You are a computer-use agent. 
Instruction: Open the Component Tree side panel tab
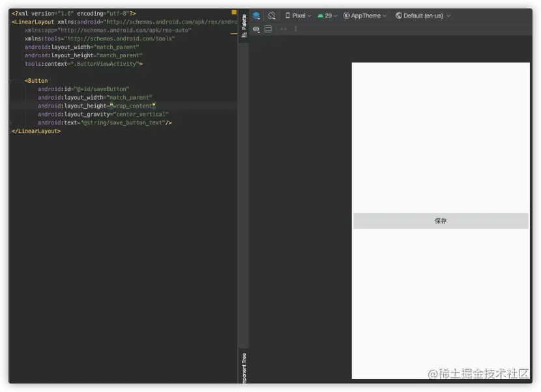click(244, 367)
